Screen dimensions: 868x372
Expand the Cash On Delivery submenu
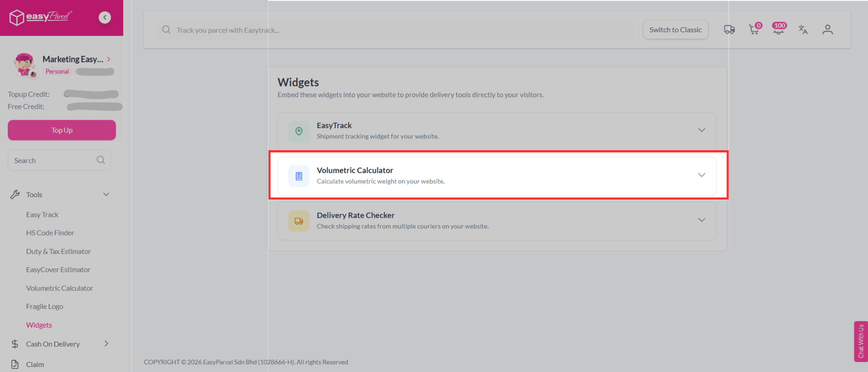click(x=106, y=344)
